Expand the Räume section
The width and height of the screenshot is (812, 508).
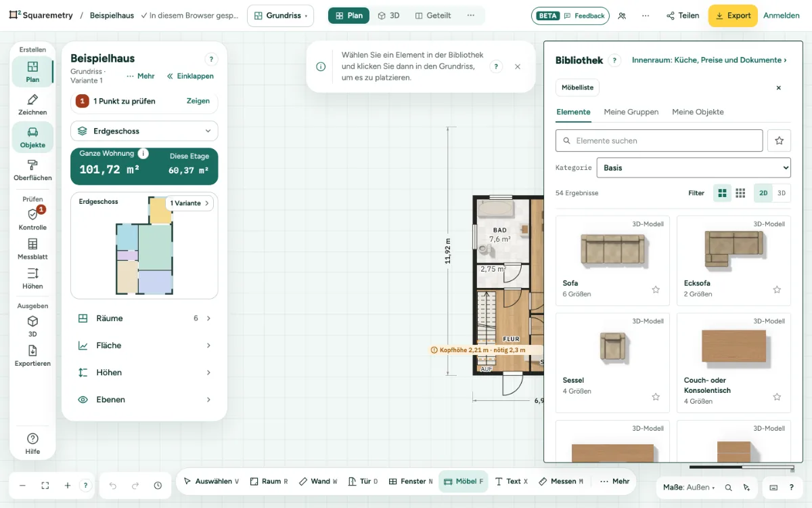coord(144,318)
